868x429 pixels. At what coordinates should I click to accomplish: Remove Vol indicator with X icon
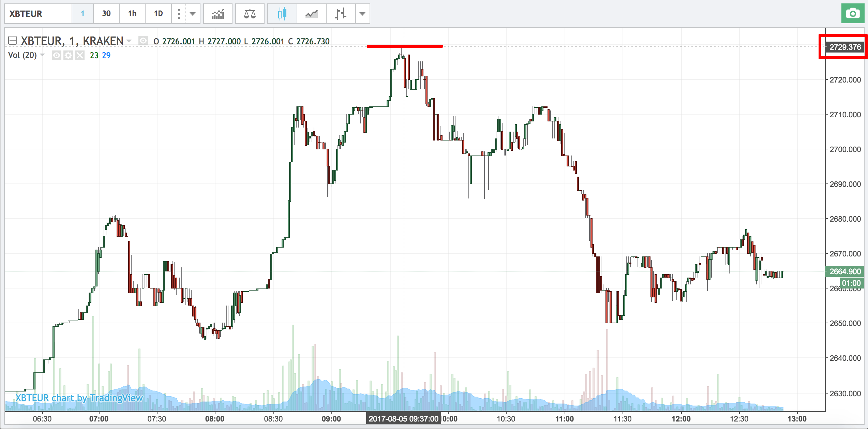pyautogui.click(x=80, y=55)
